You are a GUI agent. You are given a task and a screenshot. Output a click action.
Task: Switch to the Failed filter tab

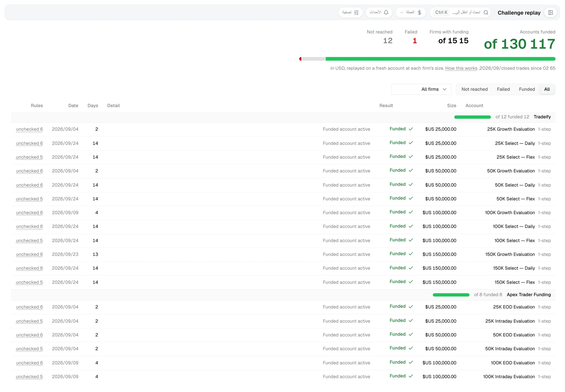[503, 89]
